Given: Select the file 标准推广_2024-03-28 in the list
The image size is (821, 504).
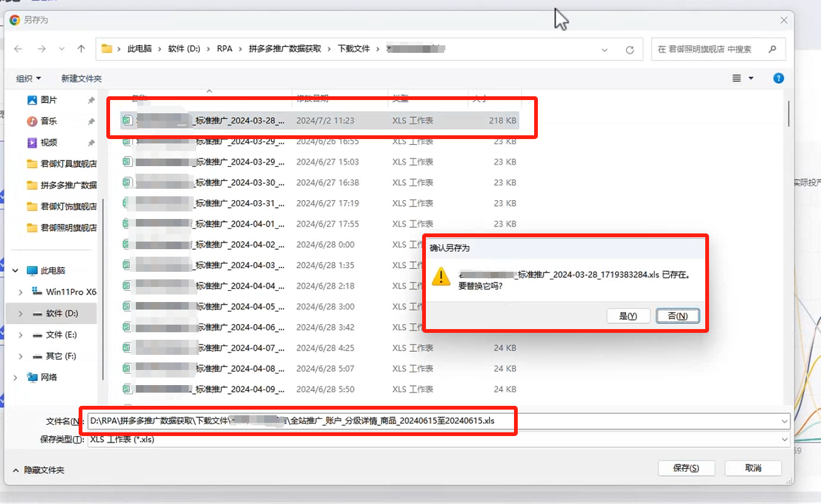Looking at the screenshot, I should [x=320, y=120].
